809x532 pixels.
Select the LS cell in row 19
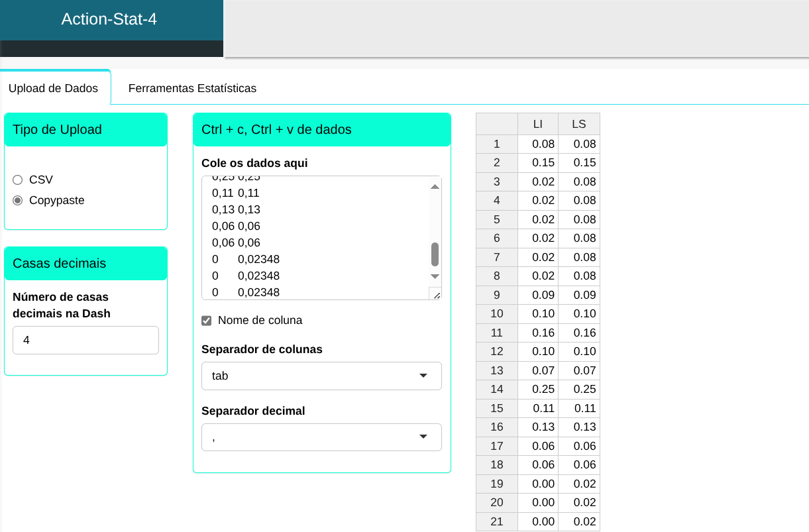579,484
